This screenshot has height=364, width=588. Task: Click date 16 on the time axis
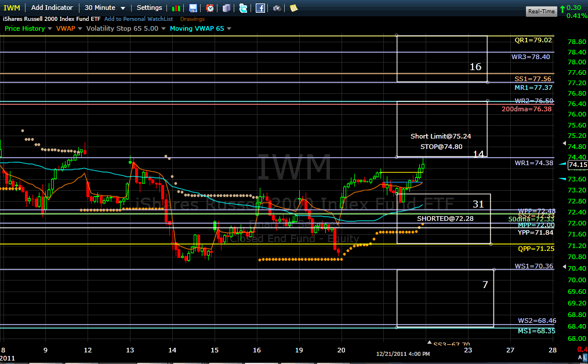(256, 350)
